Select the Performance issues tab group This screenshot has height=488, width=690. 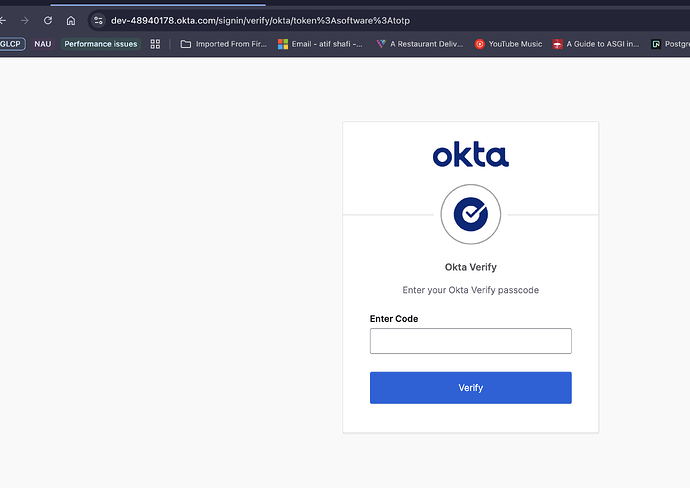pos(101,44)
